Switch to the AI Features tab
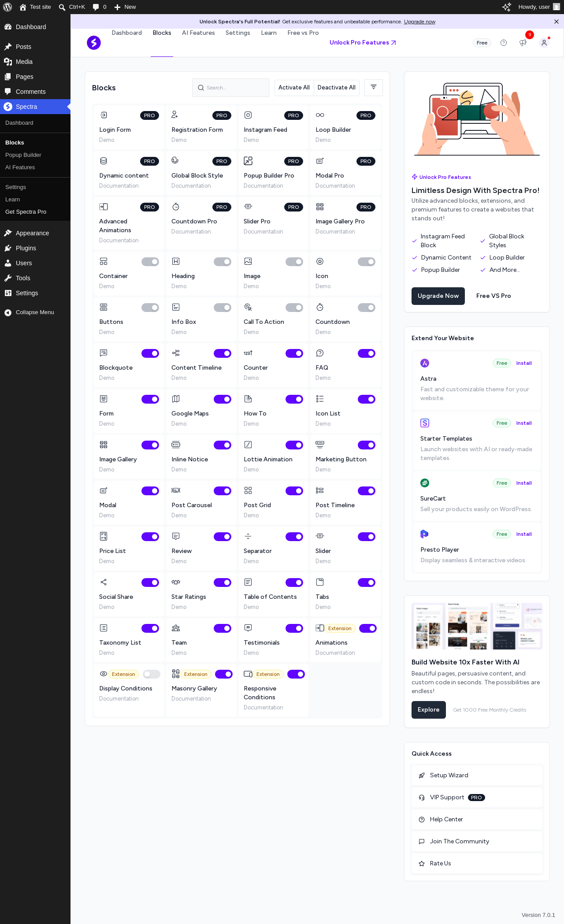 (198, 33)
